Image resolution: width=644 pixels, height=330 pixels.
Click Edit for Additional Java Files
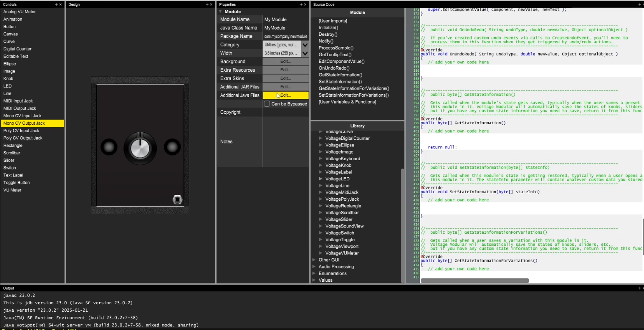pyautogui.click(x=286, y=95)
